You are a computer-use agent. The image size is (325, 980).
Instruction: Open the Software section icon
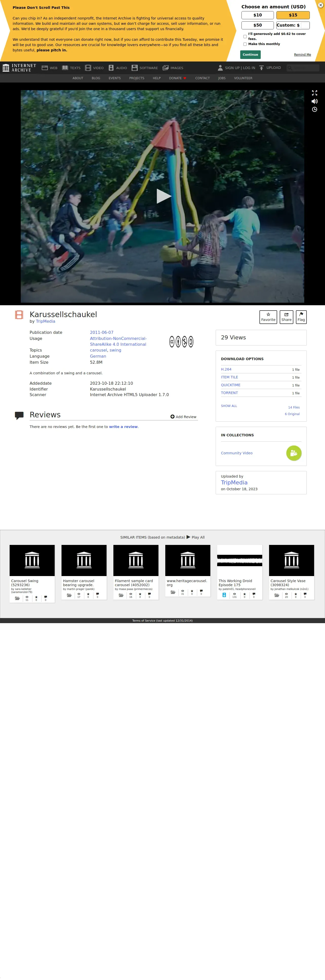pyautogui.click(x=134, y=68)
